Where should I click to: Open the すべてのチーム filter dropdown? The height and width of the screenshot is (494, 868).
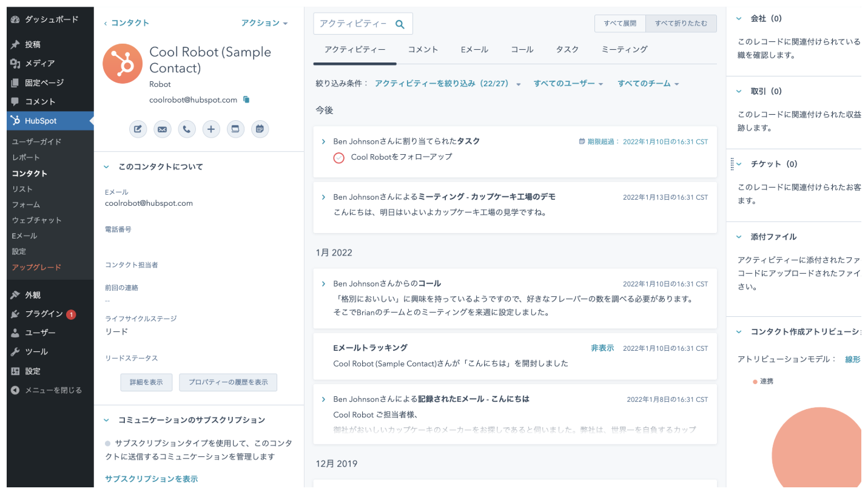pos(648,84)
